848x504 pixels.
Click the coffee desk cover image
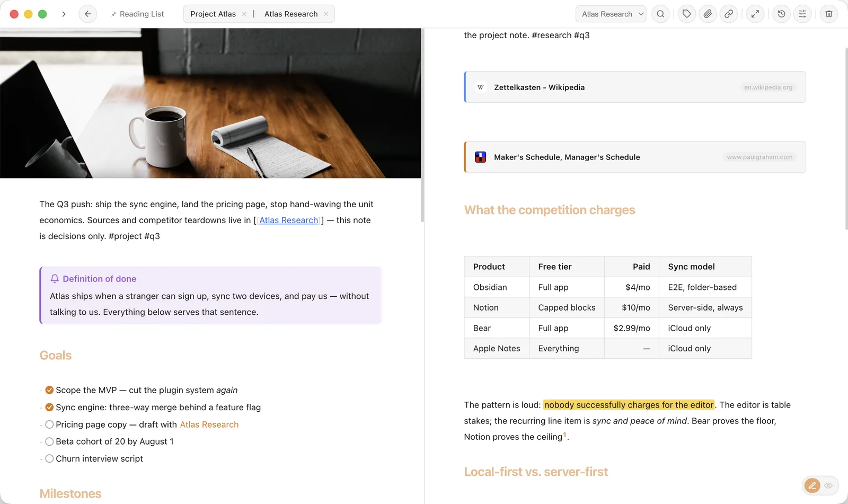[210, 103]
